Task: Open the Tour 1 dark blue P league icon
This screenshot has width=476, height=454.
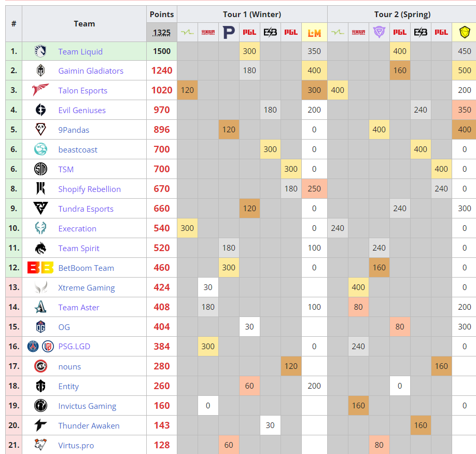Action: click(x=229, y=32)
